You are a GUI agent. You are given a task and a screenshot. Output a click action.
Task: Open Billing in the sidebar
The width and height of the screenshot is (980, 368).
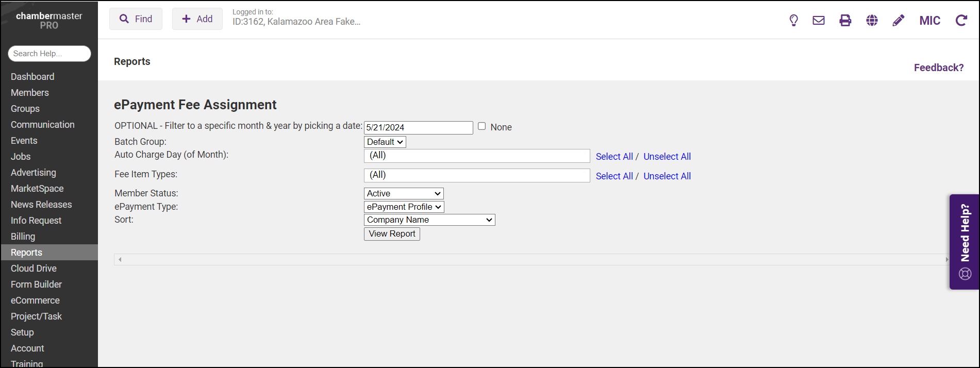point(23,237)
